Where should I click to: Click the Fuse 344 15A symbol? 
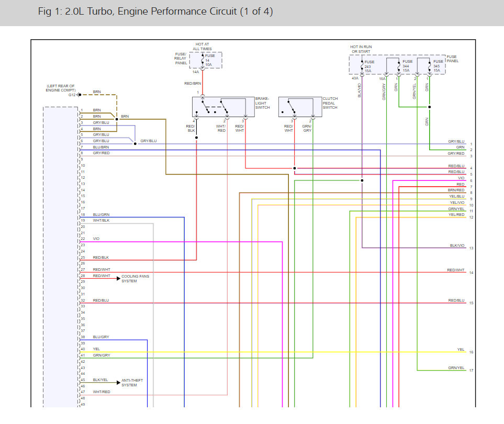(399, 66)
